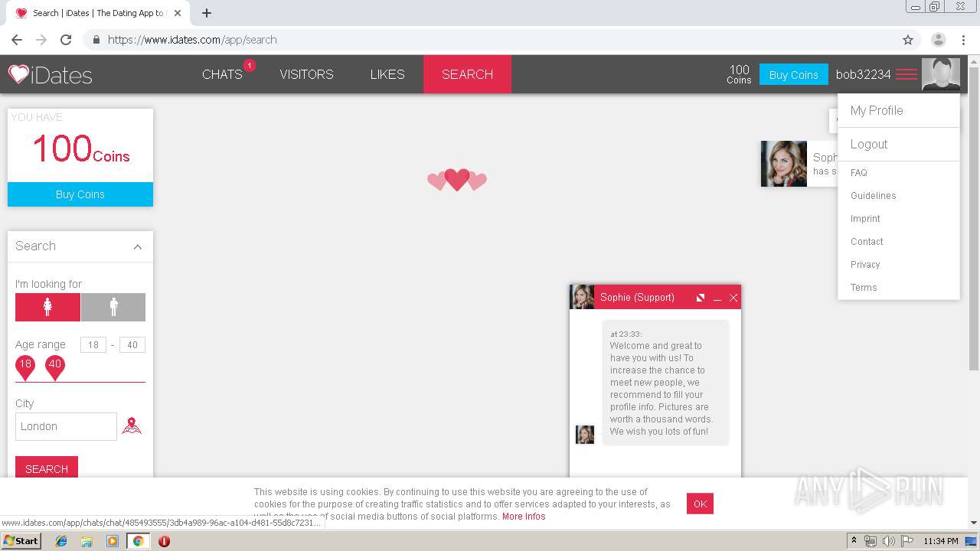Click the map location pin icon
The height and width of the screenshot is (551, 980).
(132, 426)
